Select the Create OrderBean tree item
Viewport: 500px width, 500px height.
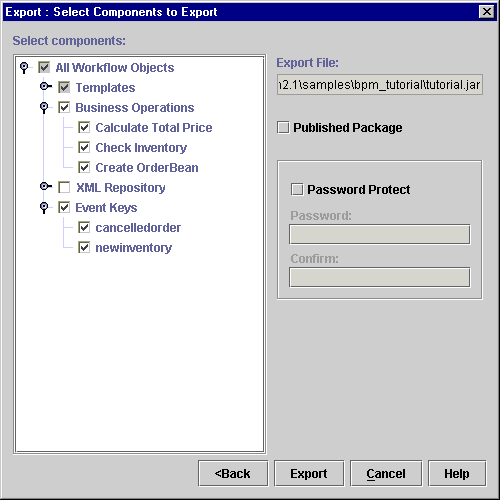(147, 168)
